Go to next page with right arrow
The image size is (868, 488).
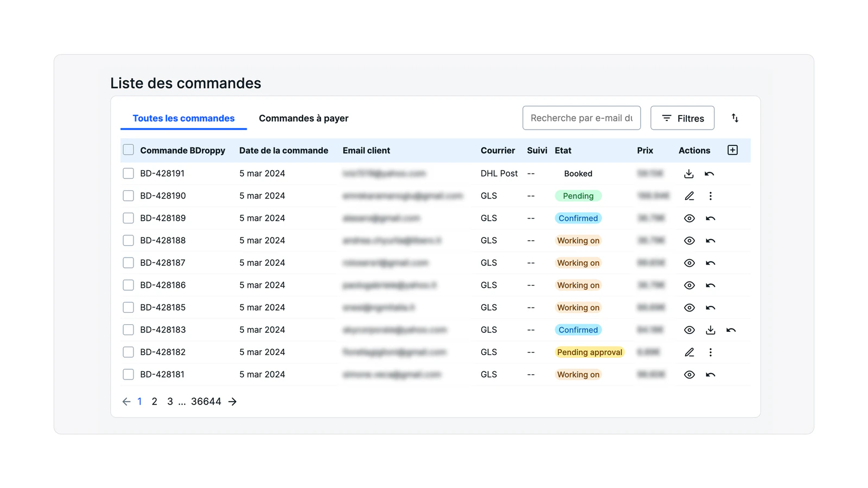232,402
